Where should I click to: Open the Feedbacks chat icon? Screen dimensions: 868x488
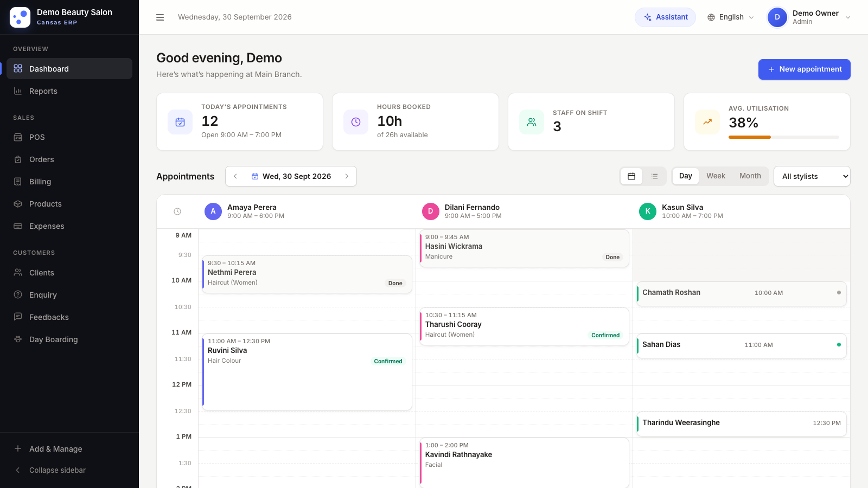[x=18, y=317]
